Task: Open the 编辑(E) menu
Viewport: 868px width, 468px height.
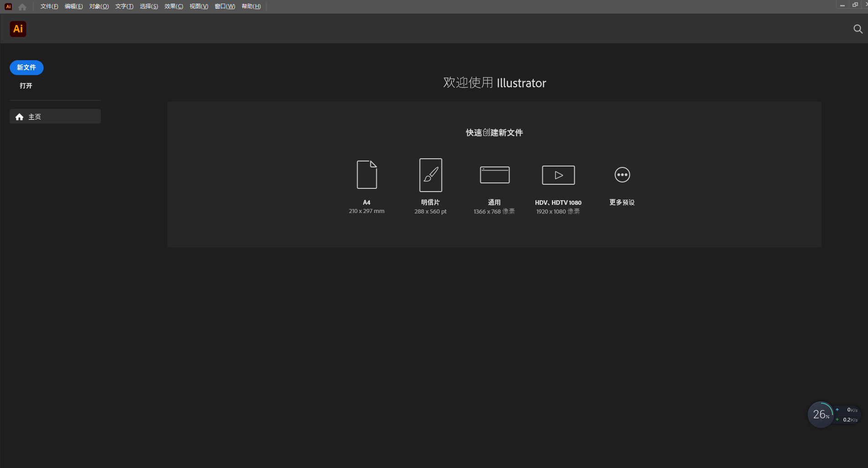Action: pos(73,6)
